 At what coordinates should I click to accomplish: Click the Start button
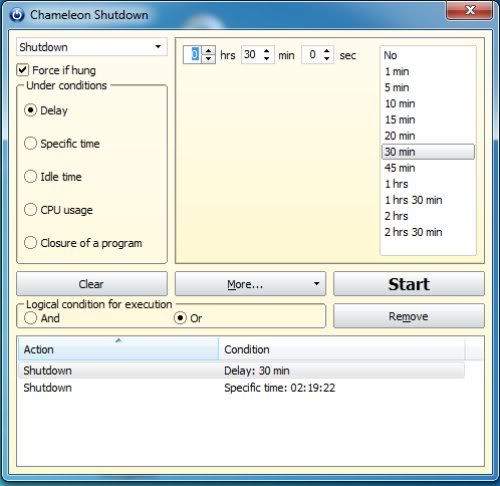409,284
